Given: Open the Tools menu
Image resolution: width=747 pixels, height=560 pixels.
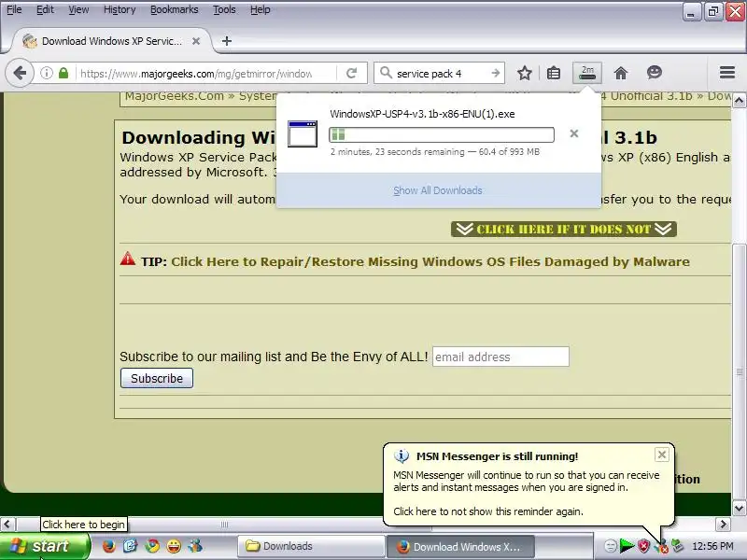Looking at the screenshot, I should point(224,9).
